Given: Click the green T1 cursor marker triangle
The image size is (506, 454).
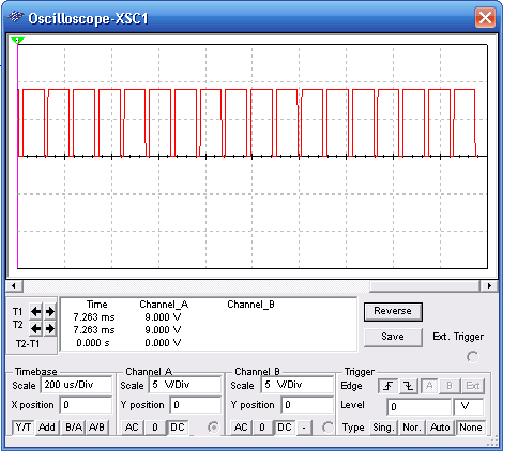Looking at the screenshot, I should tap(17, 40).
